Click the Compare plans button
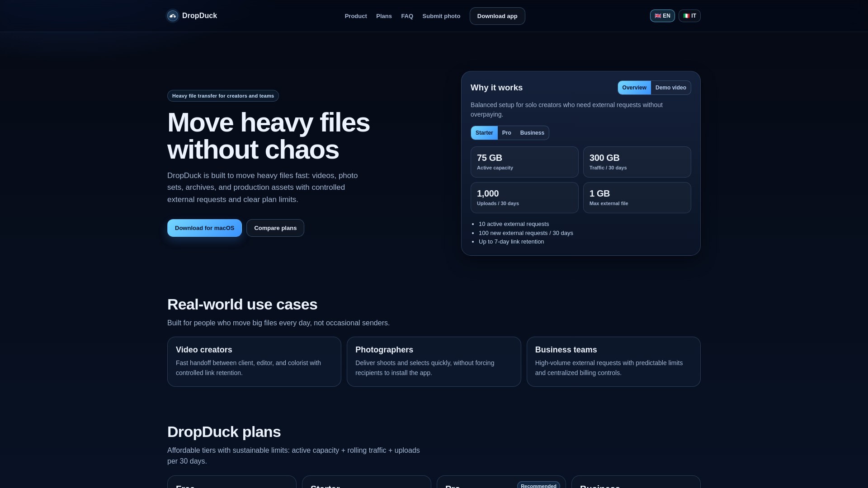Screen dimensions: 868x488 [x=275, y=228]
